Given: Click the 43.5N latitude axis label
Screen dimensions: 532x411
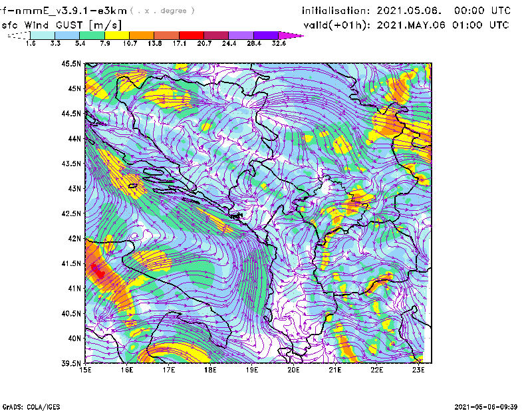Looking at the screenshot, I should point(71,164).
